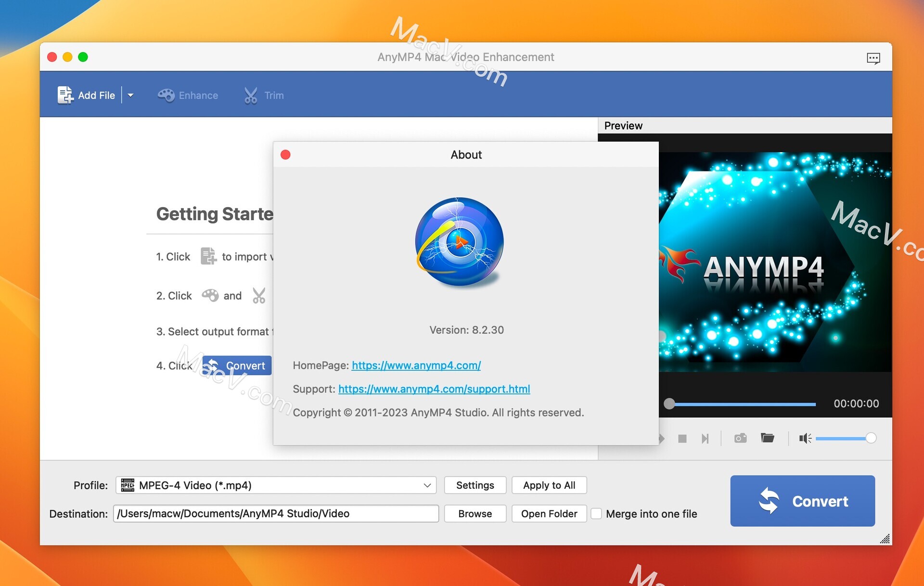The image size is (924, 586).
Task: Click the Add File toolbar button
Action: (86, 95)
